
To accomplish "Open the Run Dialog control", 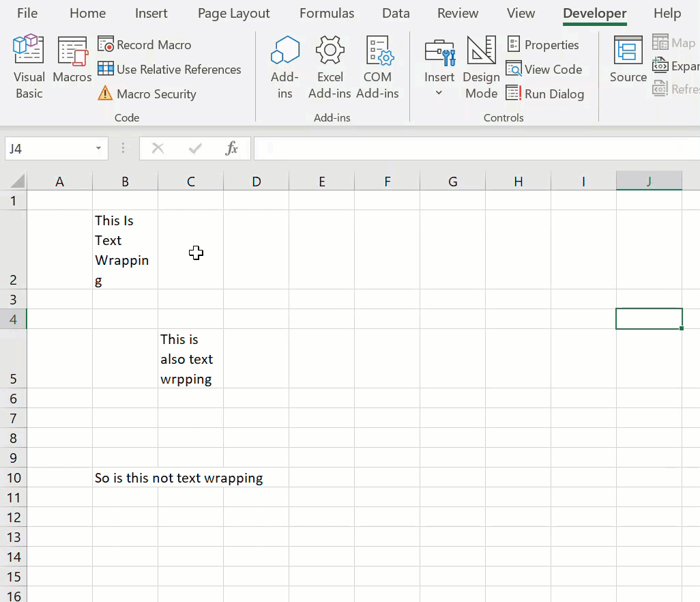I will click(x=545, y=94).
